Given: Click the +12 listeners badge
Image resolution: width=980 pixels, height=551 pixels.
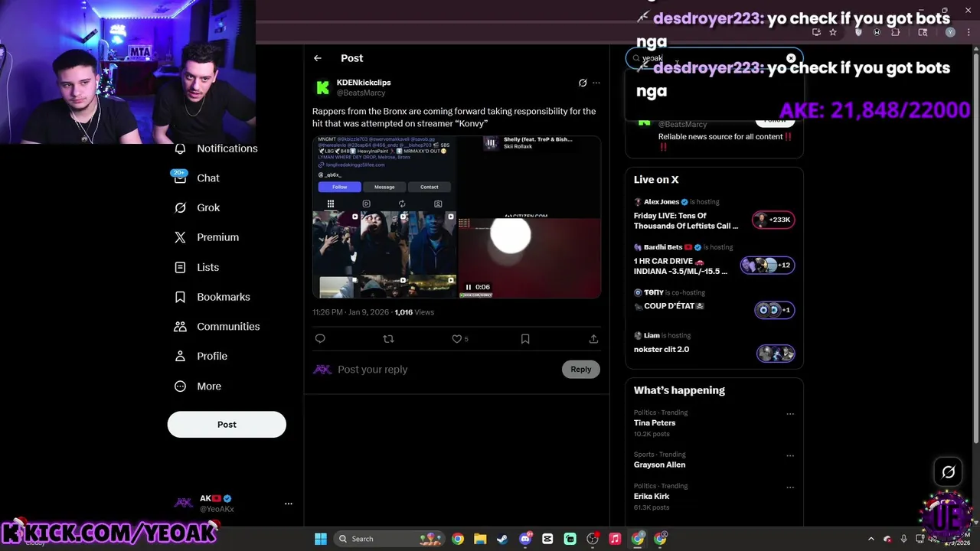Looking at the screenshot, I should 767,266.
